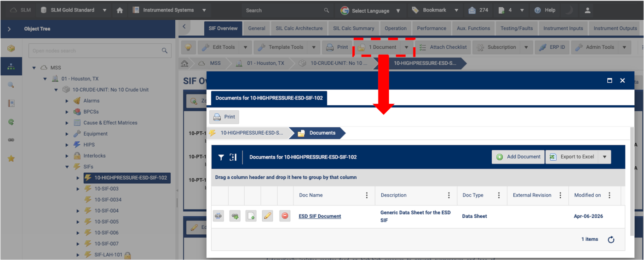The image size is (644, 260).
Task: Toggle the Object Tree panel with chevron
Action: [x=9, y=29]
